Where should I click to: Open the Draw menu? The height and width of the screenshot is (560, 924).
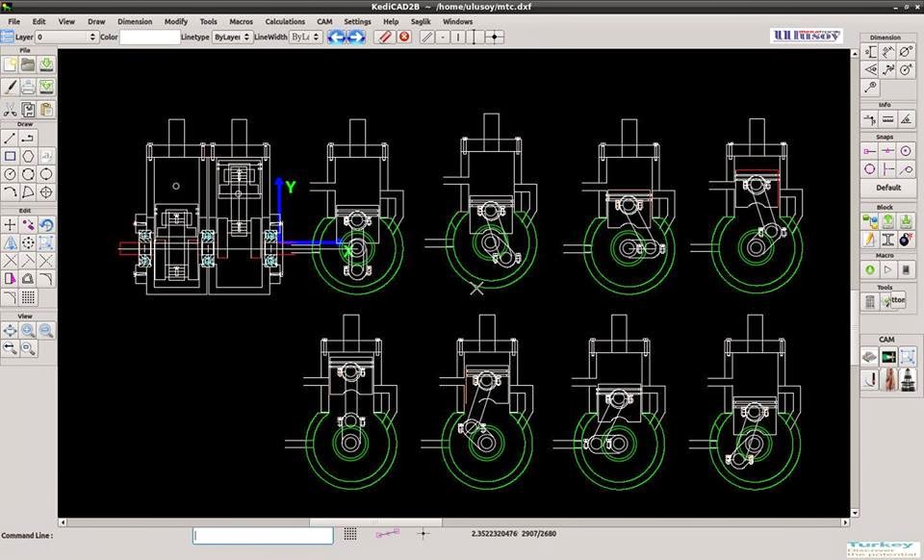click(96, 21)
